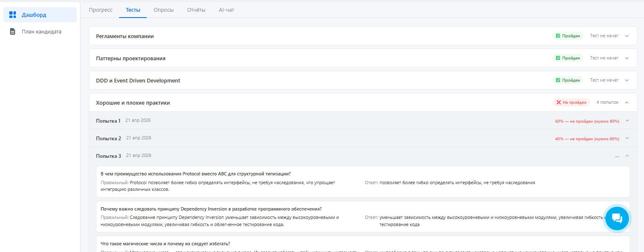The image size is (644, 252).
Task: Expand DDD и Event Driven Development row
Action: point(627,80)
